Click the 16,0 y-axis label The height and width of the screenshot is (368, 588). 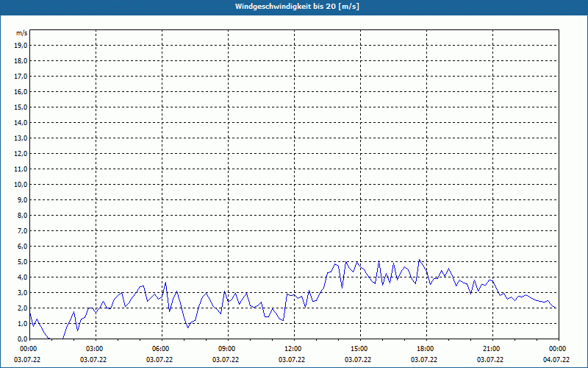(21, 91)
